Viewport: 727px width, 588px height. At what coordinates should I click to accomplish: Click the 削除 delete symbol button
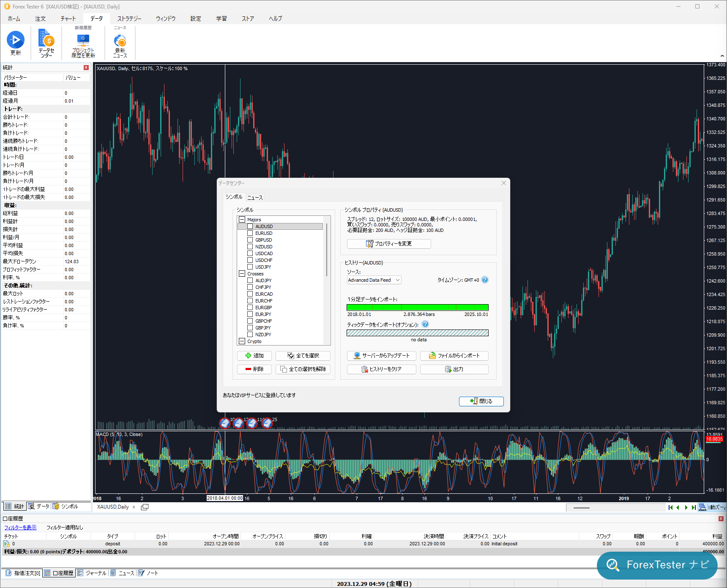[254, 369]
